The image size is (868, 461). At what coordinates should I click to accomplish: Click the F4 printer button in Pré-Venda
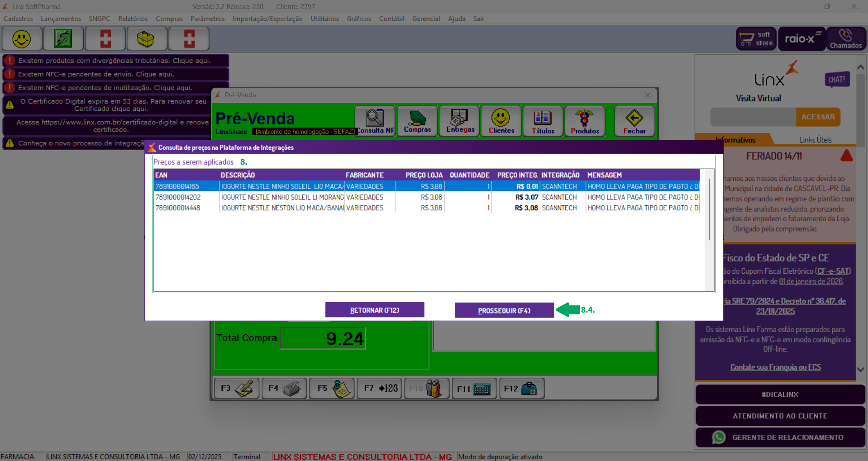click(x=284, y=388)
